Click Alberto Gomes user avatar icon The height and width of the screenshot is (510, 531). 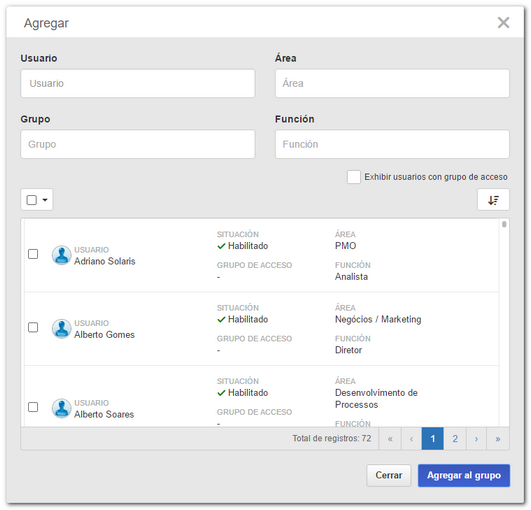click(61, 328)
